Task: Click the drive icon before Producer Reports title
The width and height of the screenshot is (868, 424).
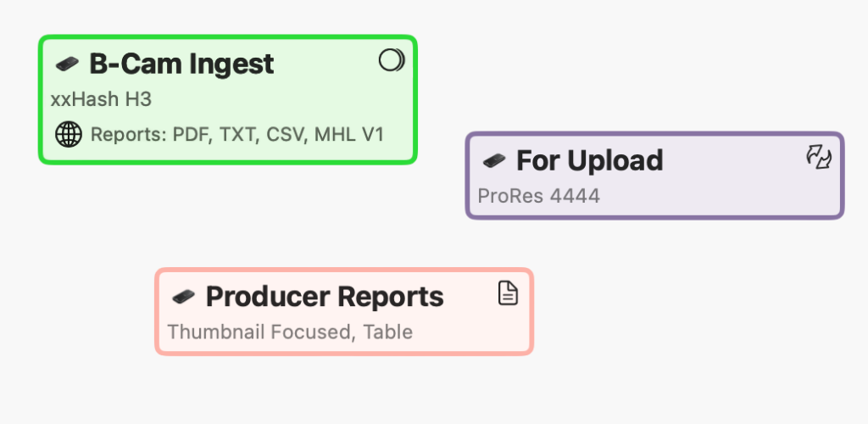Action: click(x=183, y=298)
